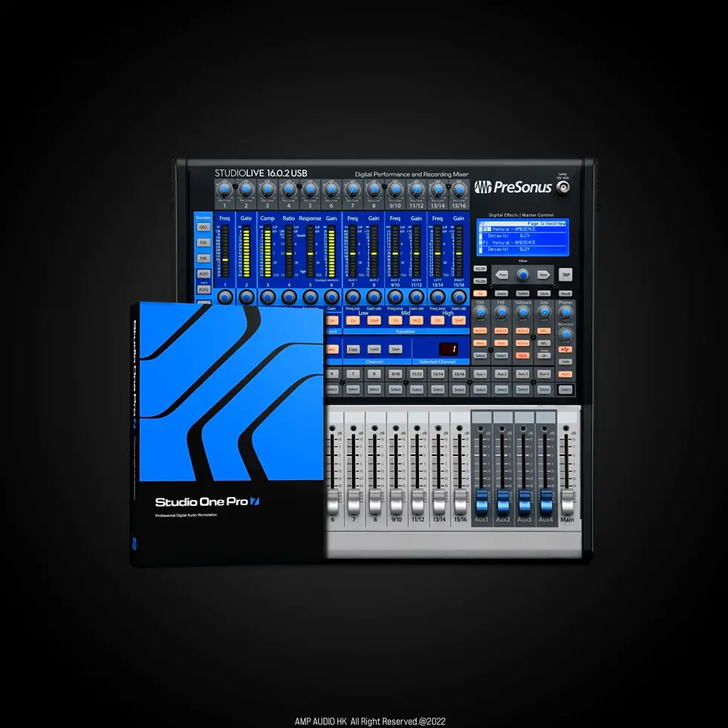Click the Main fader cap
Screen dimensions: 728x728
[x=566, y=501]
